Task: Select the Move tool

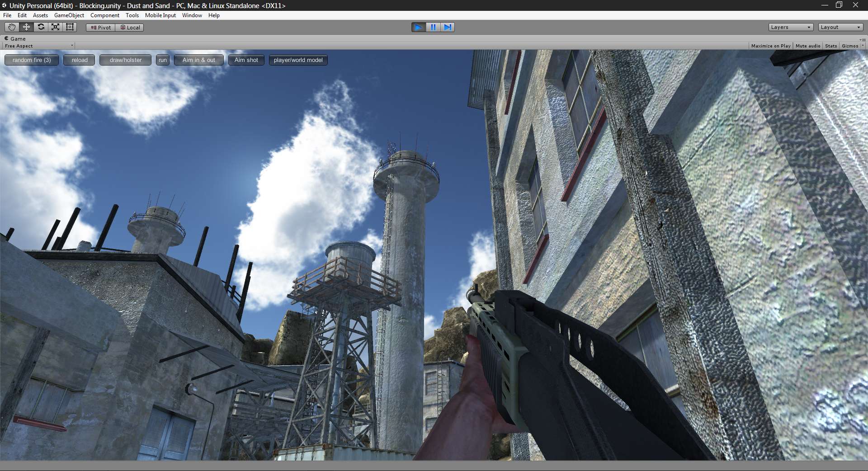Action: (26, 27)
